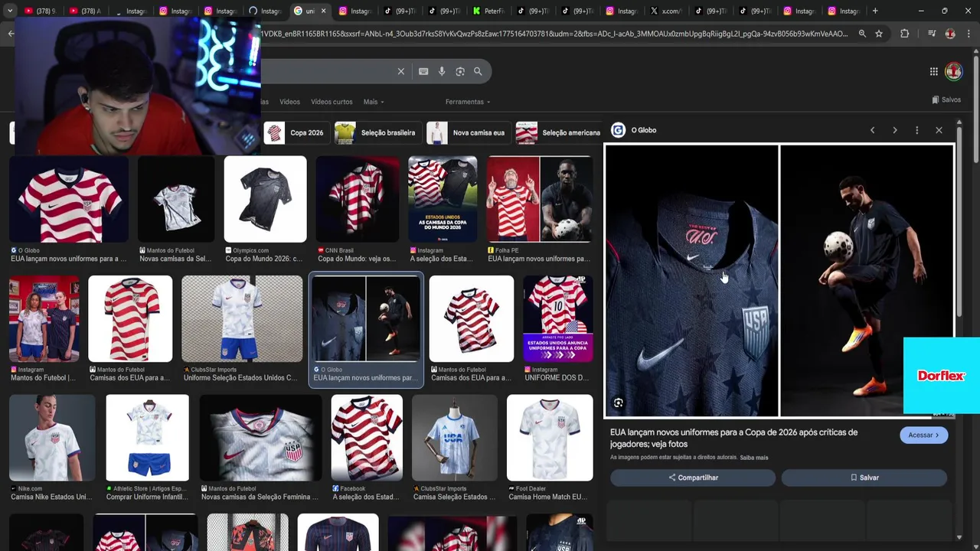Image resolution: width=980 pixels, height=551 pixels.
Task: Open the on-screen keyboard search icon
Action: [423, 71]
